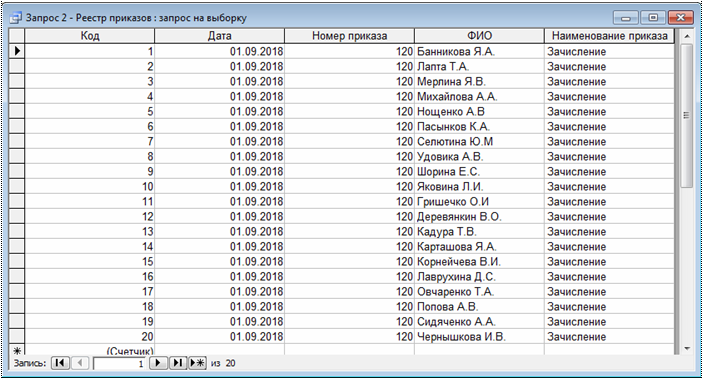Click cell Чернышкова И.В.
Viewport: 702px width, 379px height.
pos(479,336)
